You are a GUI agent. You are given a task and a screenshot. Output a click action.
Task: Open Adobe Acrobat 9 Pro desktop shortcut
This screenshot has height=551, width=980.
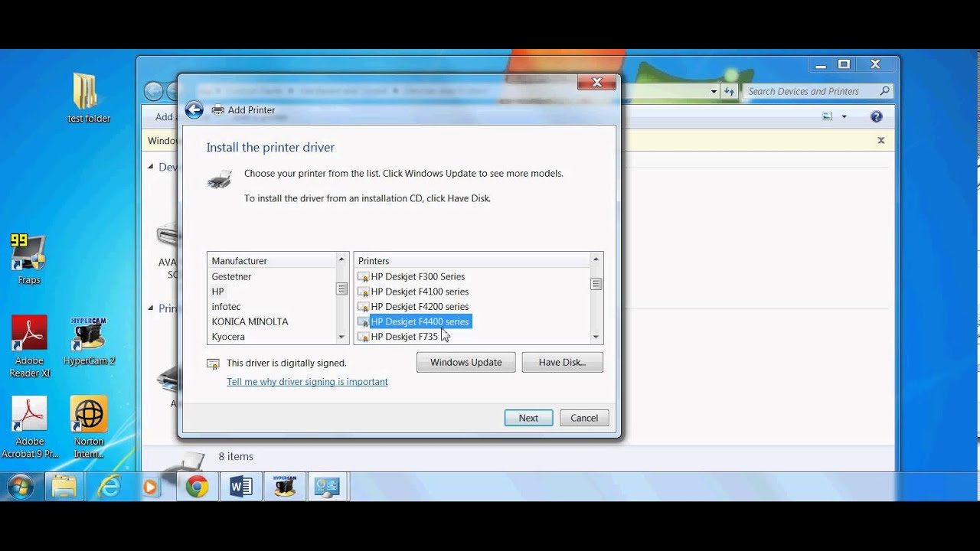(x=30, y=428)
